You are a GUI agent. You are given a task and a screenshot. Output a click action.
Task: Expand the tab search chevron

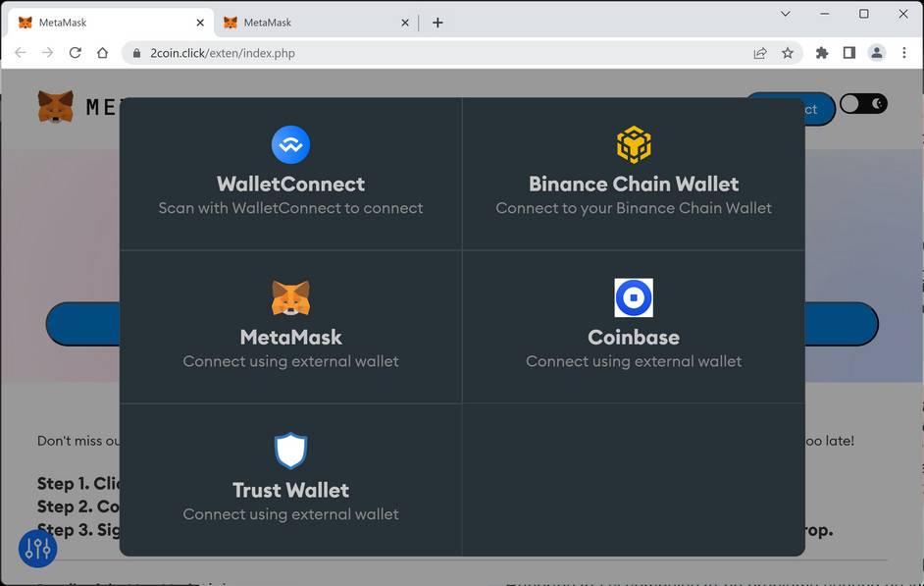click(x=786, y=14)
